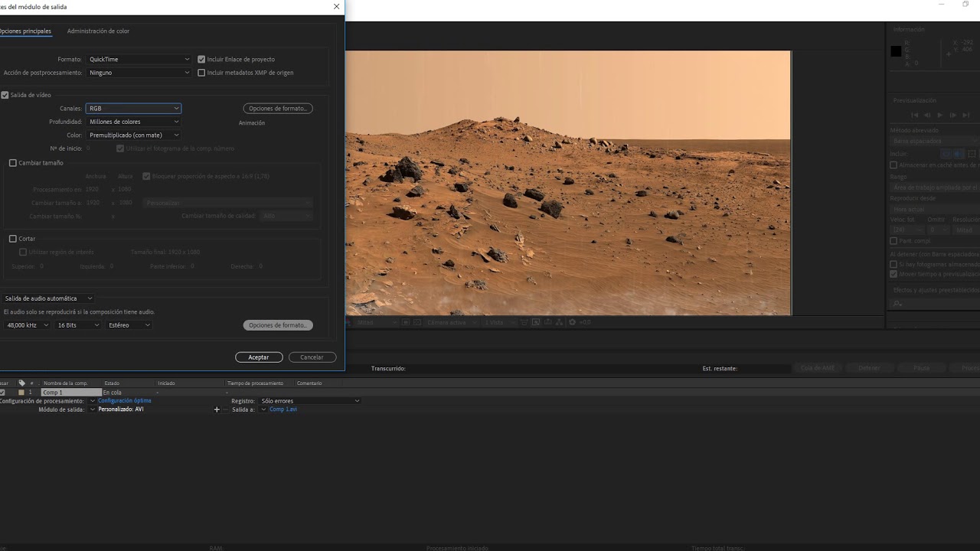Expand Configuración de procesamiento arrow

click(93, 401)
